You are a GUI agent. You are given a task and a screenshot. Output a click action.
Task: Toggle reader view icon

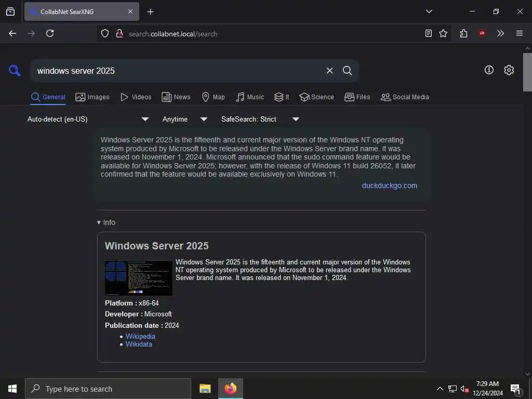(429, 33)
